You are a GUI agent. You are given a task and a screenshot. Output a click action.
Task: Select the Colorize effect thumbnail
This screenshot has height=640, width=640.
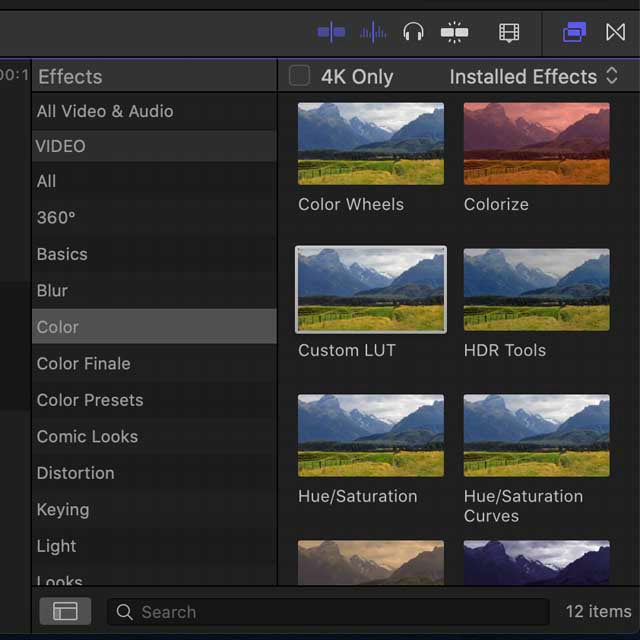(x=536, y=144)
